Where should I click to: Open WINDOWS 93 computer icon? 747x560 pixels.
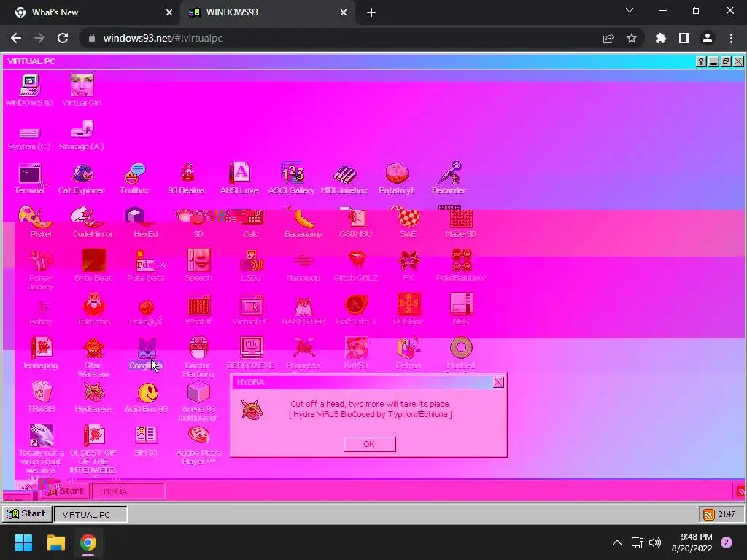[29, 90]
